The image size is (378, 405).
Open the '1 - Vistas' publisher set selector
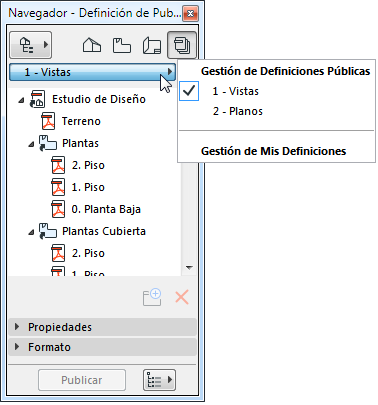(x=92, y=72)
